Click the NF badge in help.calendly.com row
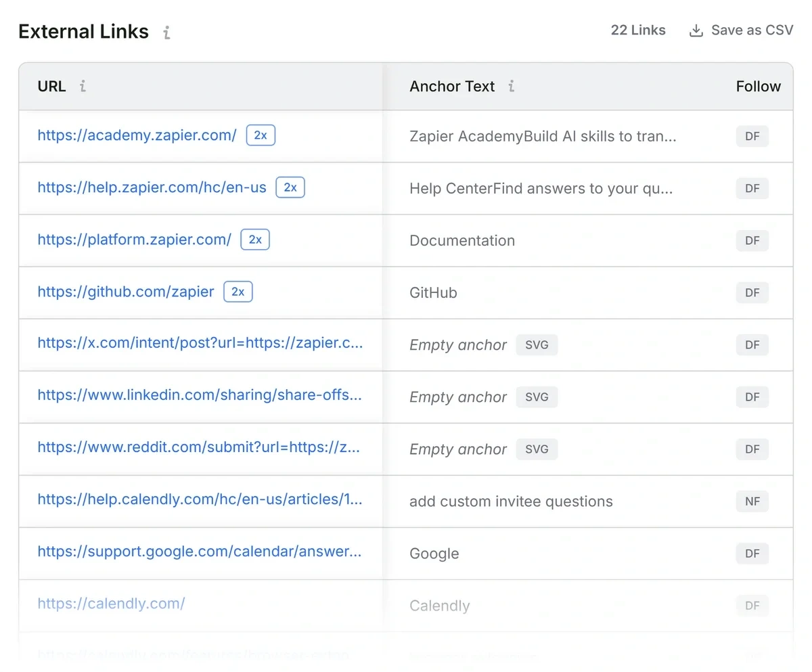812x672 pixels. coord(752,501)
